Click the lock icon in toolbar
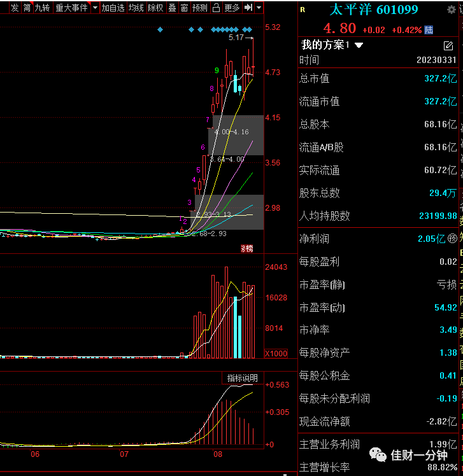The height and width of the screenshot is (476, 463). [216, 8]
